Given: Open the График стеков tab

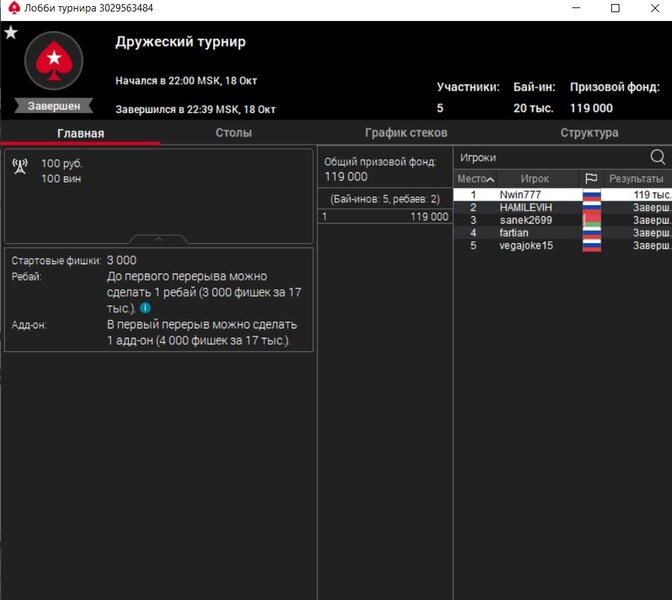Looking at the screenshot, I should tap(406, 133).
